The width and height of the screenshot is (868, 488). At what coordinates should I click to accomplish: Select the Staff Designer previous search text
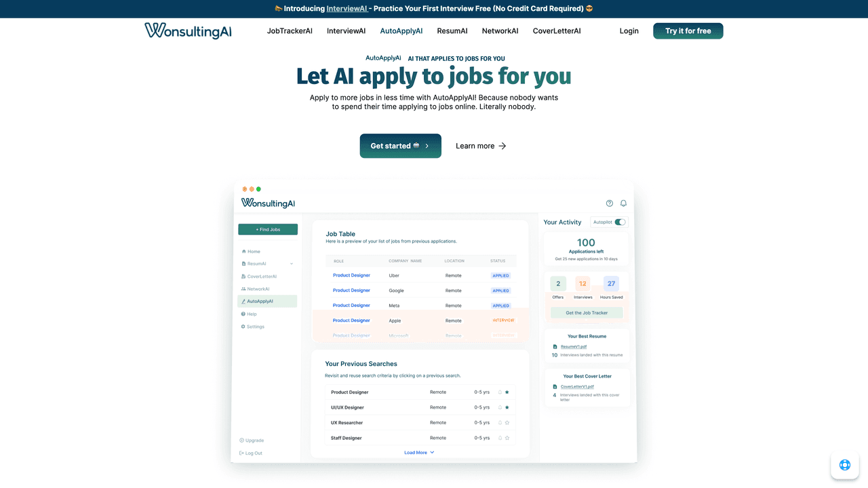pyautogui.click(x=347, y=438)
